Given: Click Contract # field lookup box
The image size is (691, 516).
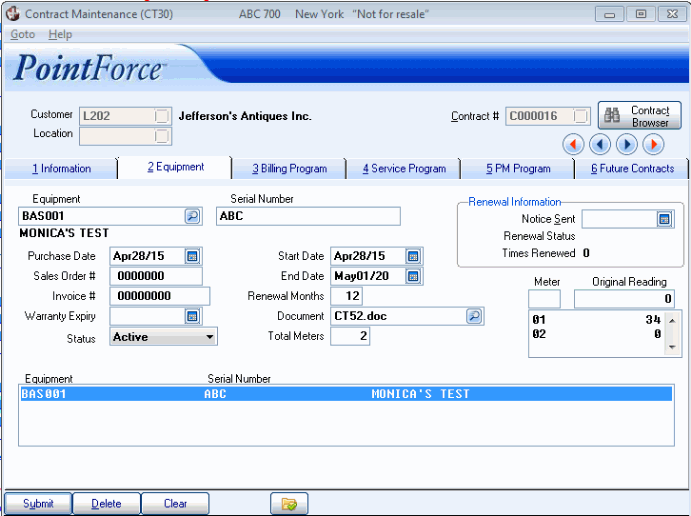Looking at the screenshot, I should click(581, 116).
